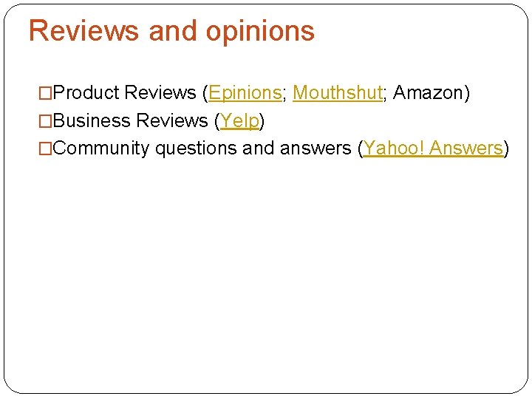The image size is (532, 399).
Task: Click the word opinions in the title
Action: [x=260, y=33]
